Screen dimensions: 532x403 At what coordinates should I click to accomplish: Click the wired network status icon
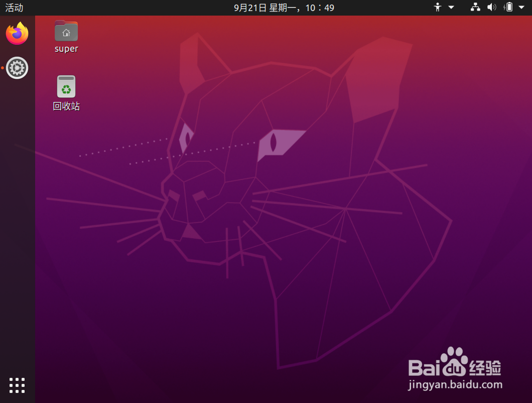pos(475,7)
